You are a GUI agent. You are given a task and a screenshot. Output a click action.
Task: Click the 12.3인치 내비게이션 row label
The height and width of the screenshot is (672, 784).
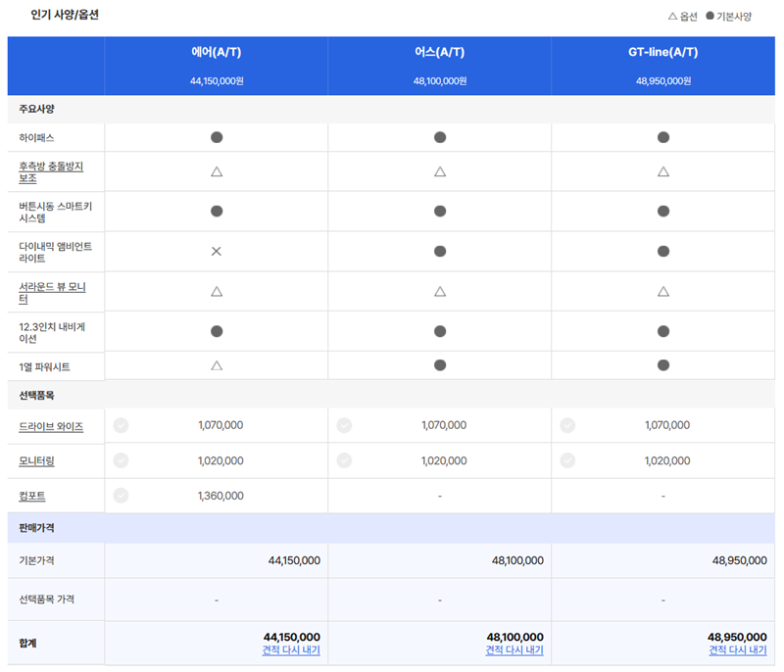click(52, 333)
